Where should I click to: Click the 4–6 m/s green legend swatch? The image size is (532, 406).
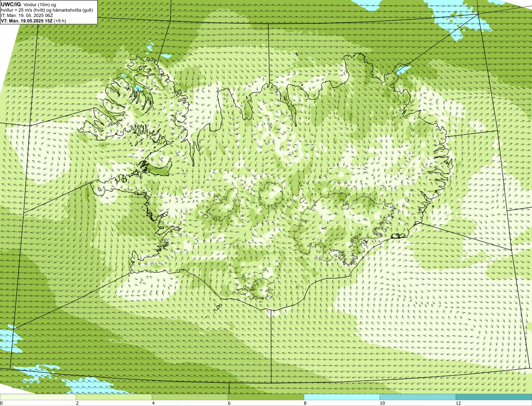click(190, 397)
